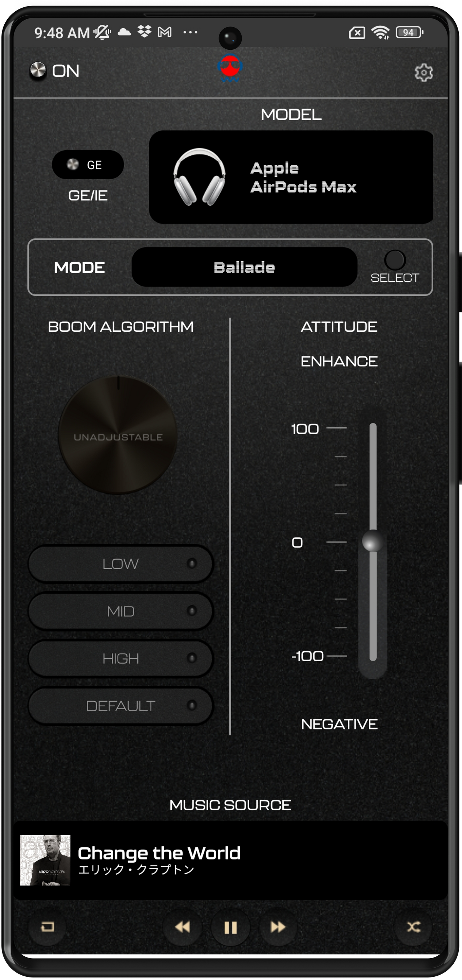Turn off the ON power knob

click(38, 70)
